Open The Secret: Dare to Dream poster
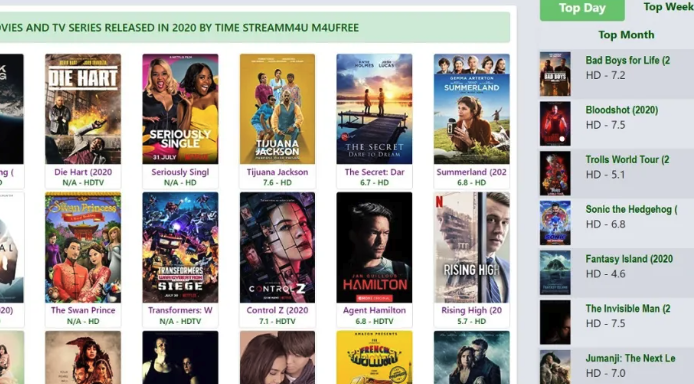Screen dimensions: 694x384 pos(374,109)
